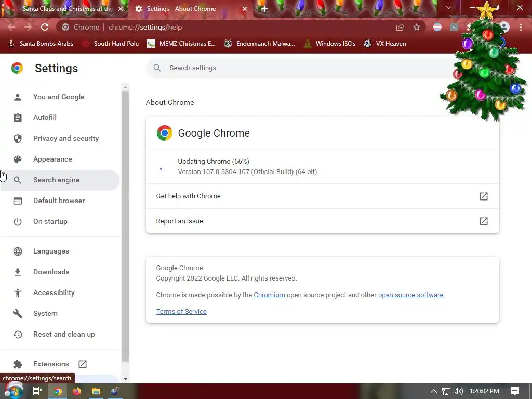Click Chrome icon in taskbar
532x399 pixels.
point(58,391)
